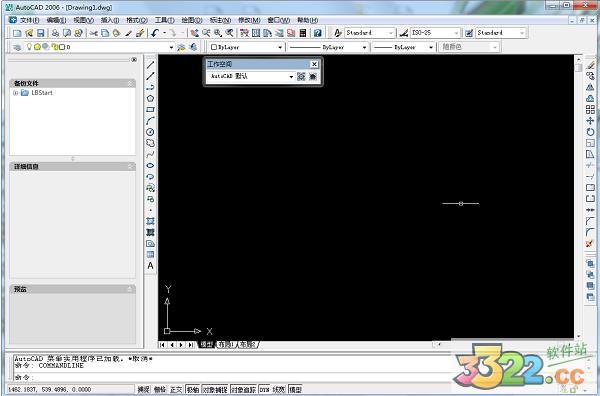Open the 格式(O) menu
This screenshot has width=600, height=396.
pyautogui.click(x=137, y=20)
